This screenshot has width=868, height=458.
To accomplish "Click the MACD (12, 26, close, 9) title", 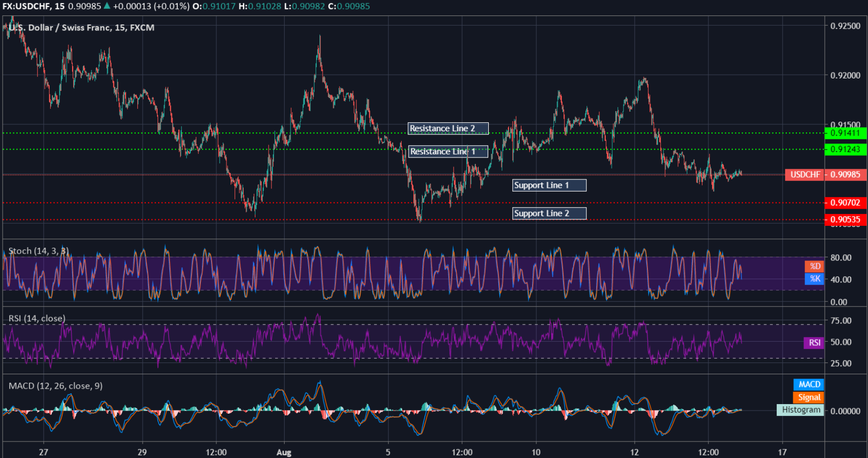I will [x=56, y=386].
